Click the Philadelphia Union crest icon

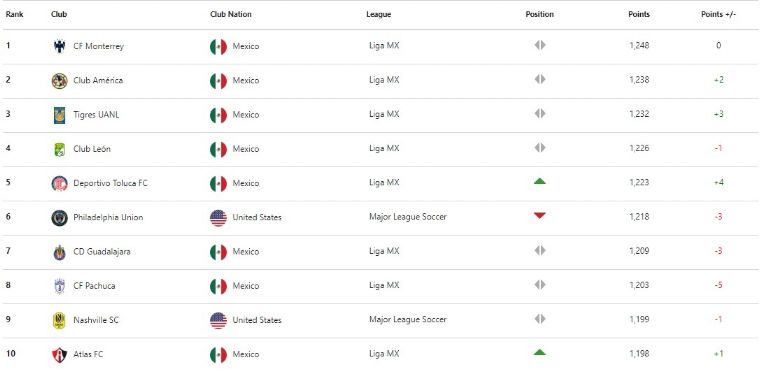(x=59, y=218)
